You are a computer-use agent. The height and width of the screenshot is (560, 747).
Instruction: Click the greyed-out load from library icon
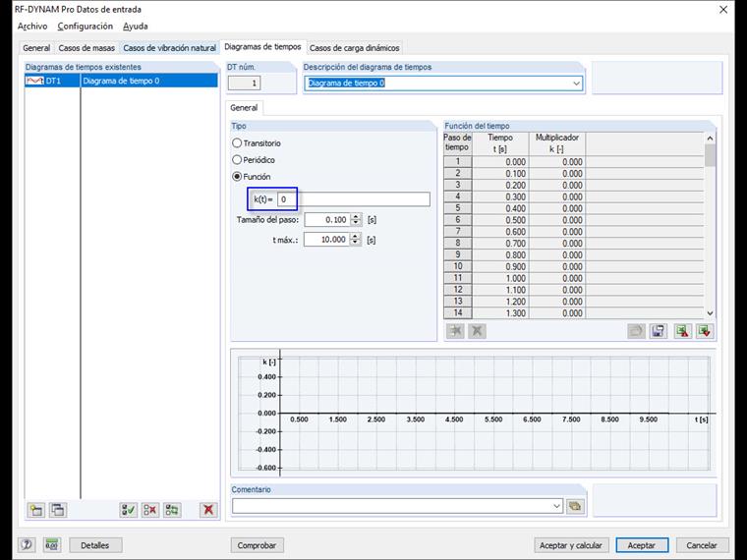pyautogui.click(x=637, y=331)
